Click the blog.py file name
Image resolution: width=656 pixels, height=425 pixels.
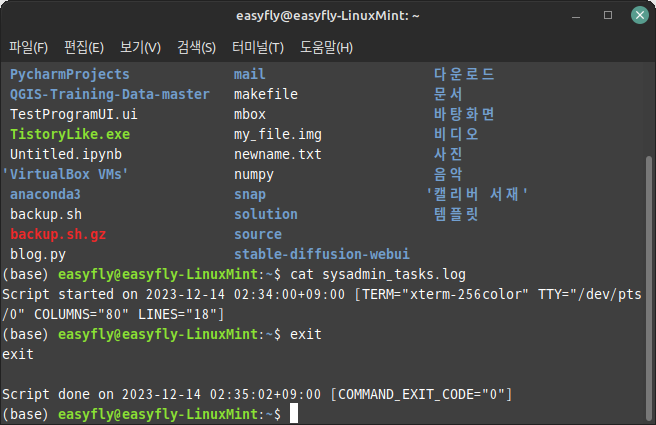pos(38,254)
